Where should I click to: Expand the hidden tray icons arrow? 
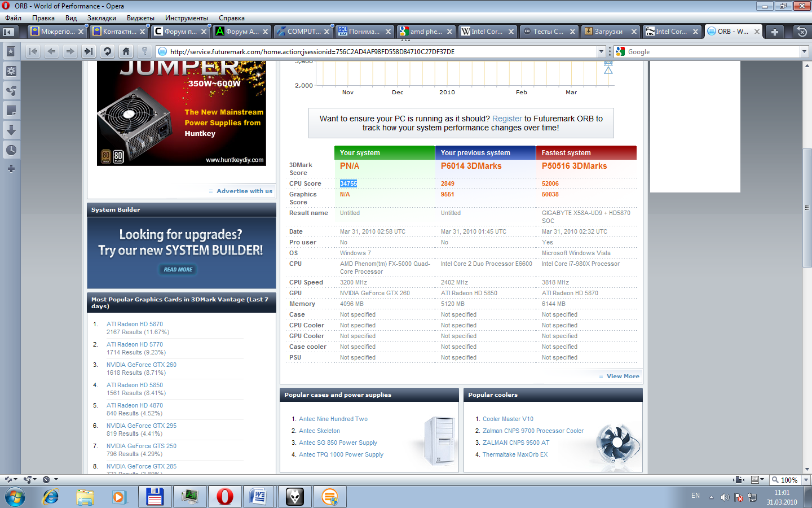(711, 497)
